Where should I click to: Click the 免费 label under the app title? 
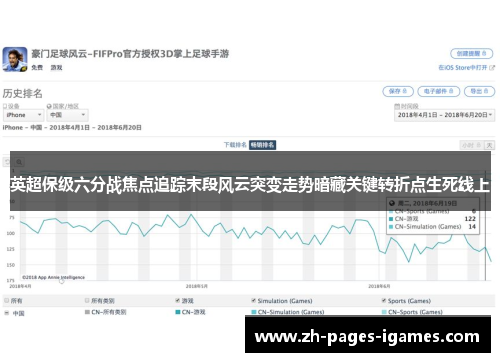pos(37,68)
